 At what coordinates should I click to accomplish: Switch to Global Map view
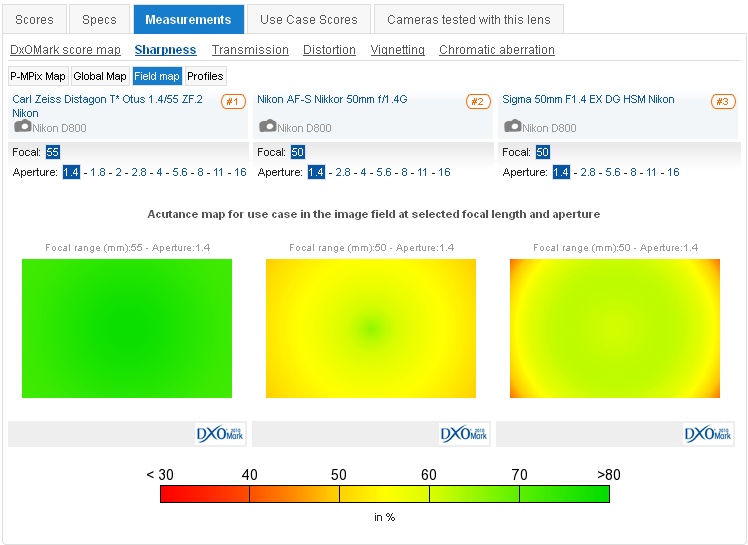tap(100, 76)
